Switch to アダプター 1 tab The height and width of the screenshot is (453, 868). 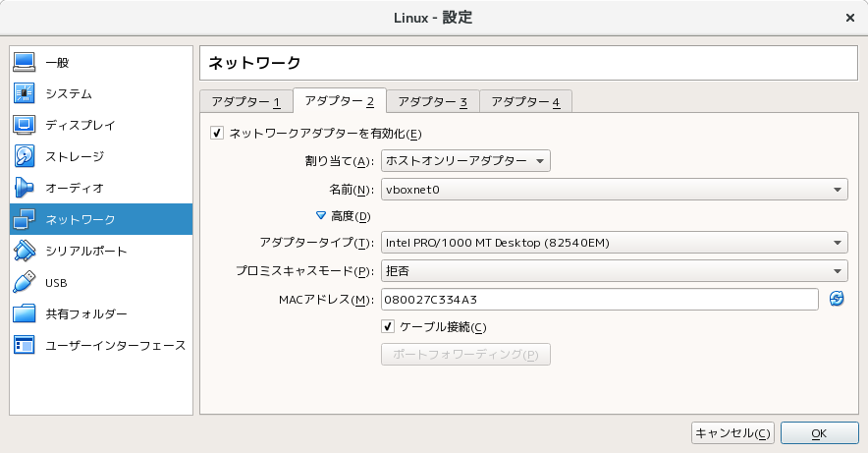tap(245, 101)
